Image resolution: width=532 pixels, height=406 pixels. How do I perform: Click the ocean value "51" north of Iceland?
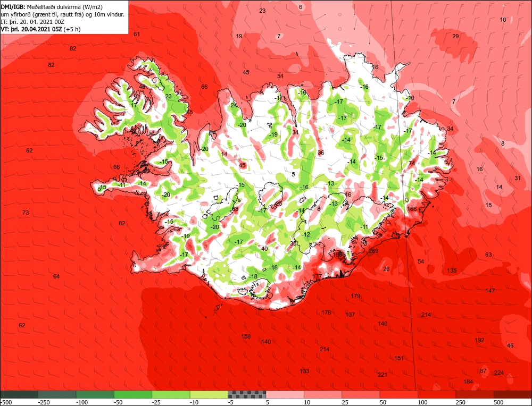(280, 76)
